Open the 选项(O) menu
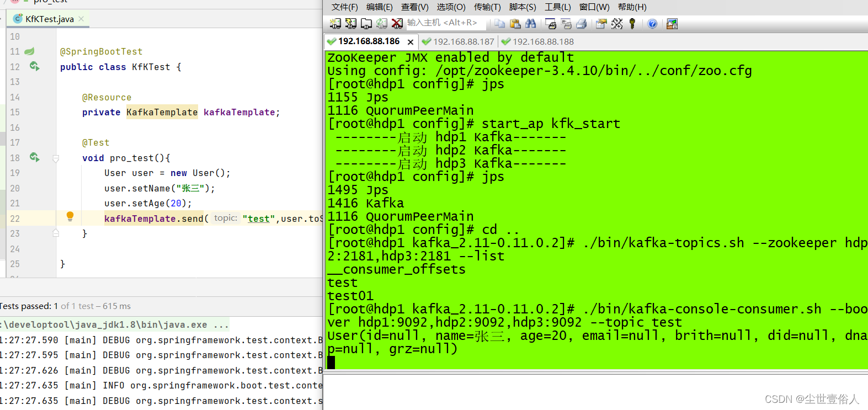The width and height of the screenshot is (868, 410). [x=451, y=7]
